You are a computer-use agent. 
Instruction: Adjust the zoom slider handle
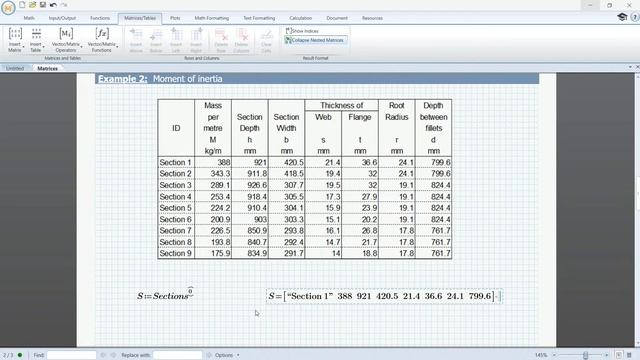coord(585,355)
